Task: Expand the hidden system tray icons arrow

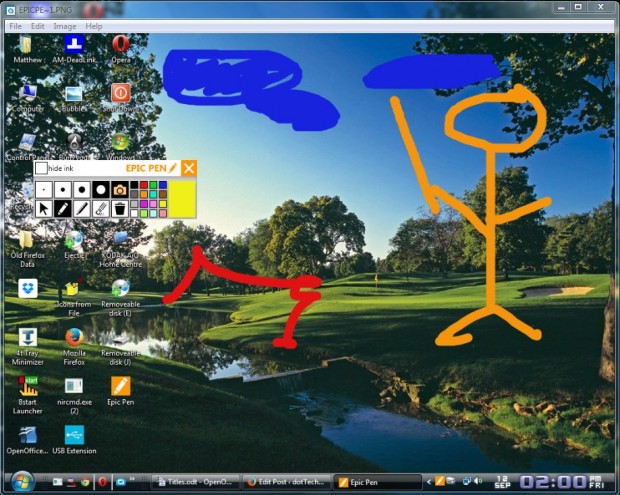Action: pyautogui.click(x=429, y=482)
